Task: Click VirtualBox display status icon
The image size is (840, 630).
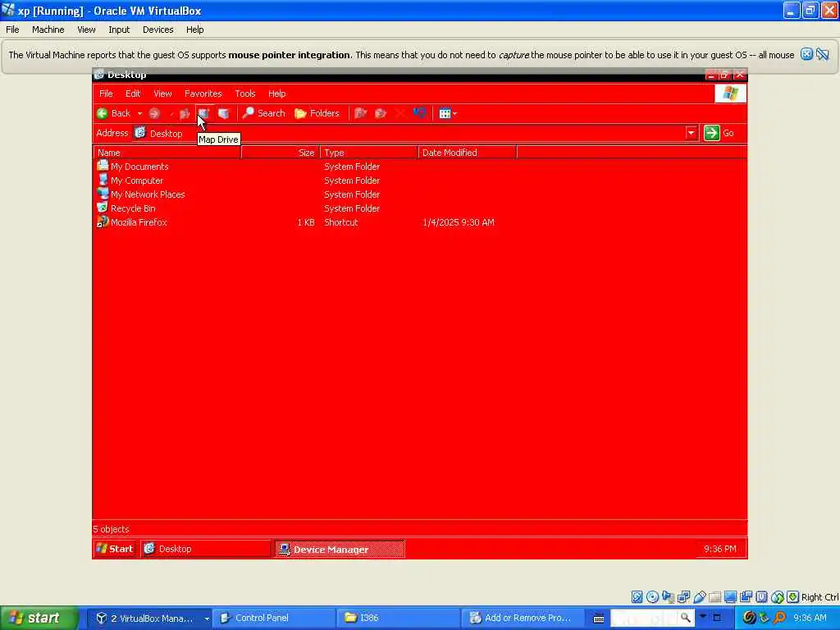Action: click(x=730, y=597)
